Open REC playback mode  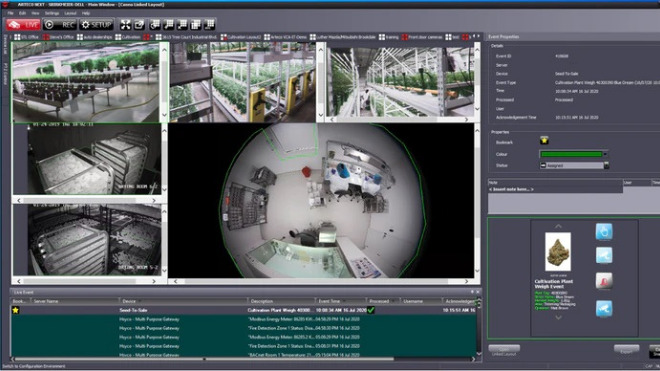coord(60,25)
